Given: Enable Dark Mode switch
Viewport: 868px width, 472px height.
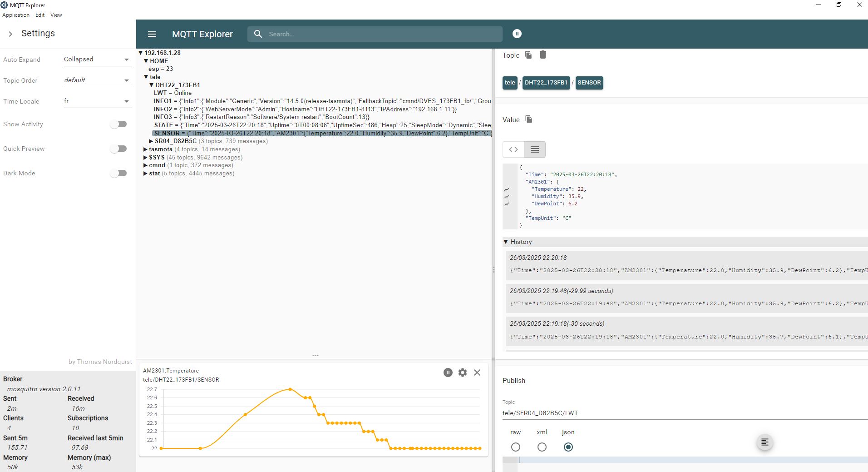Looking at the screenshot, I should coord(119,173).
